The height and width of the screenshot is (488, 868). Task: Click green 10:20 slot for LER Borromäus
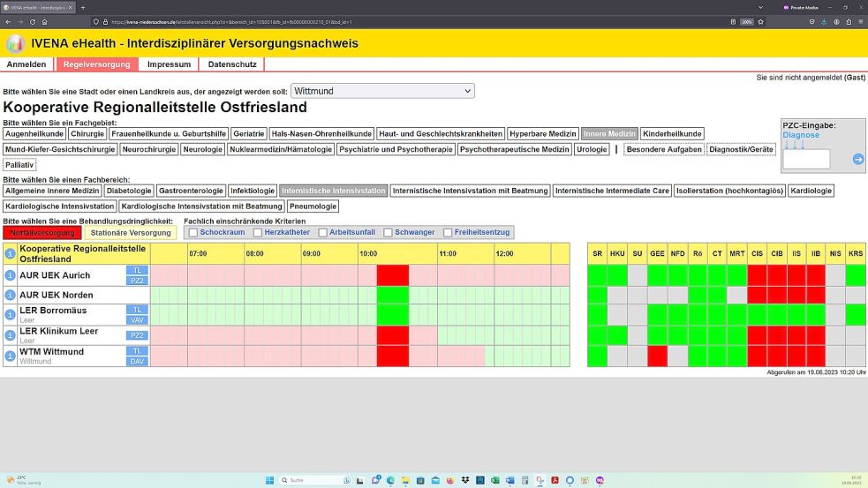pyautogui.click(x=393, y=314)
